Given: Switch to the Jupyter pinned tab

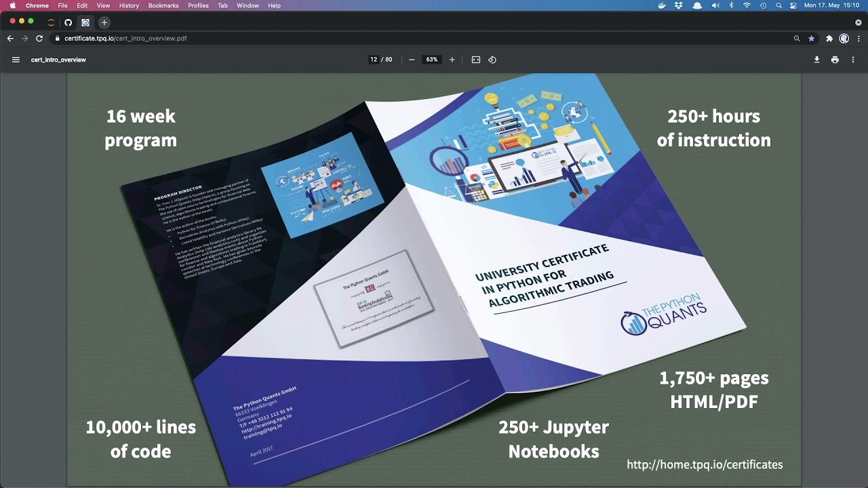Looking at the screenshot, I should (51, 22).
